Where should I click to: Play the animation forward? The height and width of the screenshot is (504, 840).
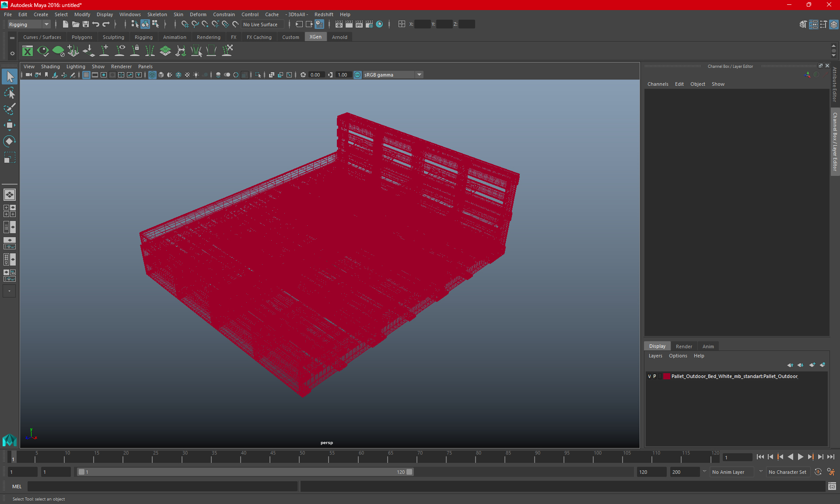click(x=800, y=457)
